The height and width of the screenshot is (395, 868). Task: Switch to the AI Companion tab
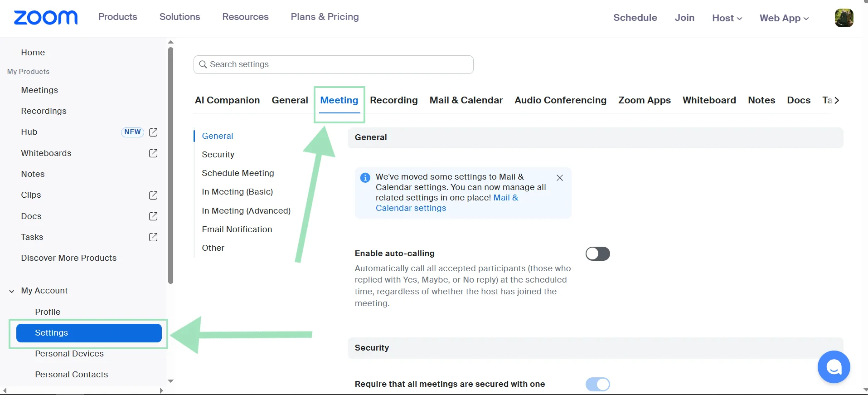click(227, 100)
